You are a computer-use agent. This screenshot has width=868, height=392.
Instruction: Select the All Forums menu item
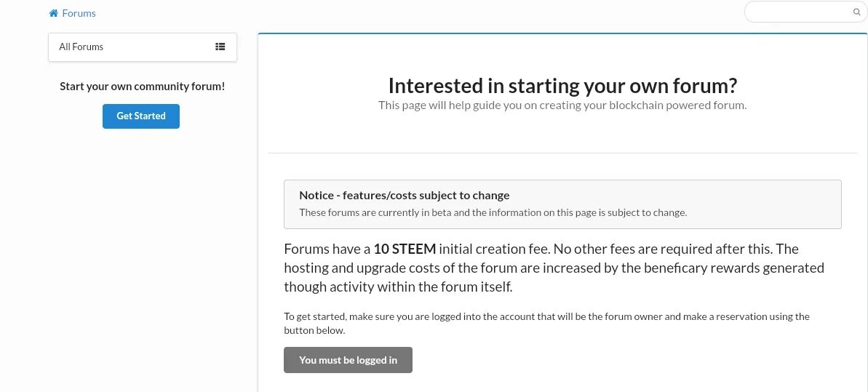(143, 47)
